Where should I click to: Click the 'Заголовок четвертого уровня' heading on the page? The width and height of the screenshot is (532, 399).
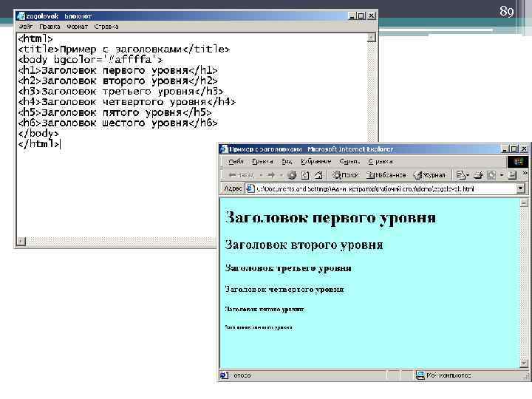(284, 290)
